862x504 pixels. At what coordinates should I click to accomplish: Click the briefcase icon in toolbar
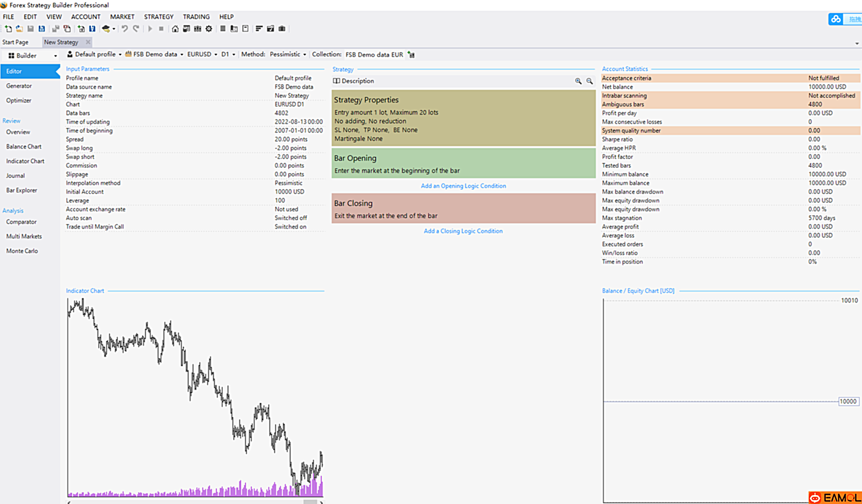click(282, 29)
